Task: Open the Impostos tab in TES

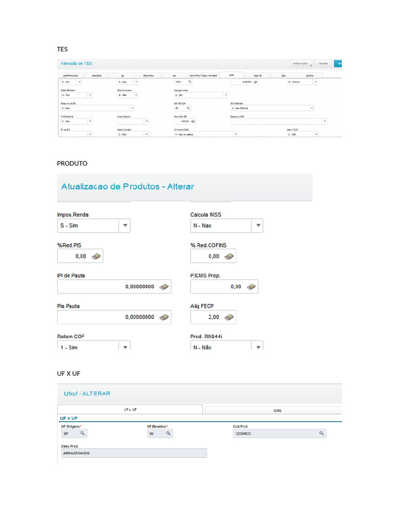Action: [96, 75]
